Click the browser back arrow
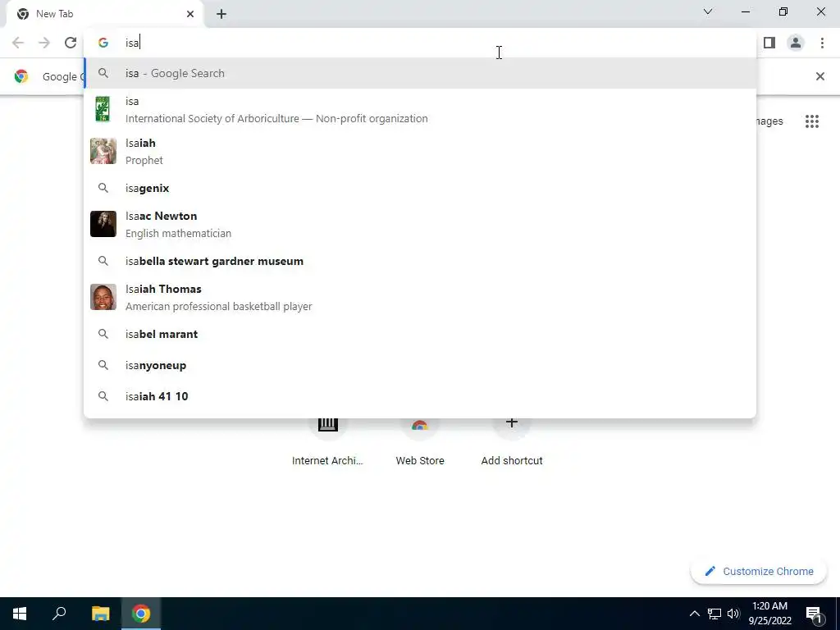 click(x=18, y=43)
